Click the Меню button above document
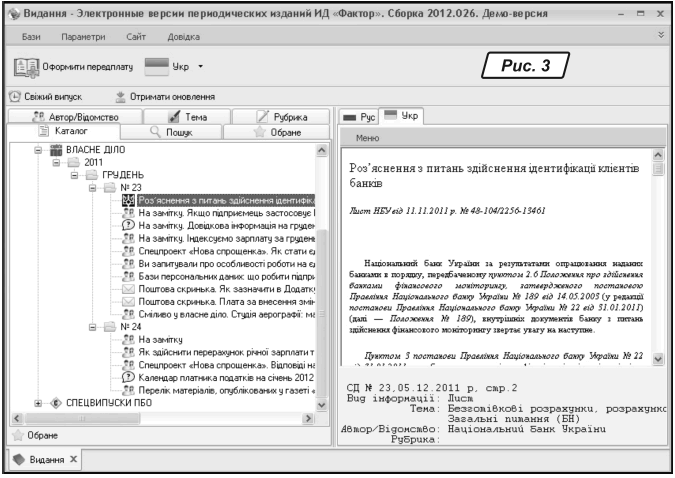The image size is (675, 478). click(367, 136)
